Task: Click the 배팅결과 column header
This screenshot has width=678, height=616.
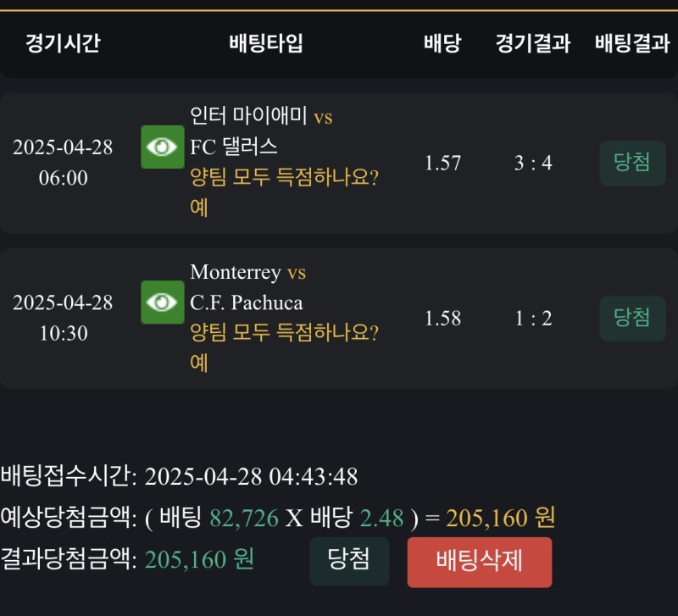Action: tap(632, 44)
